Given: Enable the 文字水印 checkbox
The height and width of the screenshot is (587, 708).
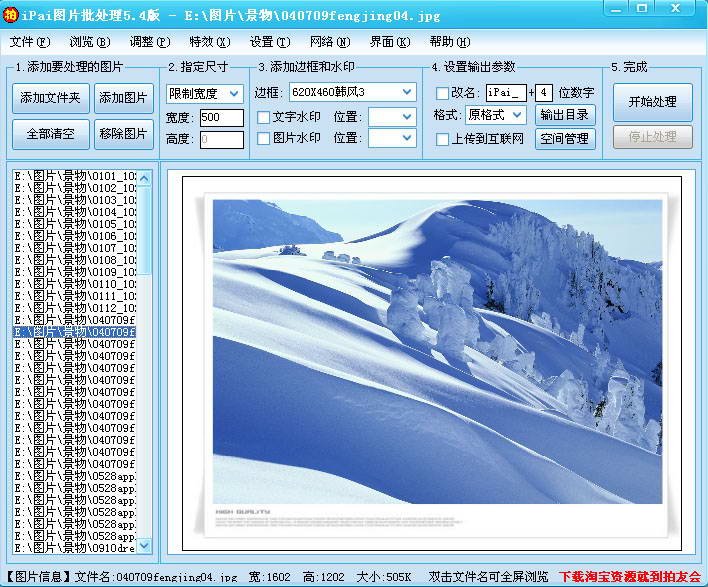Looking at the screenshot, I should [x=263, y=117].
